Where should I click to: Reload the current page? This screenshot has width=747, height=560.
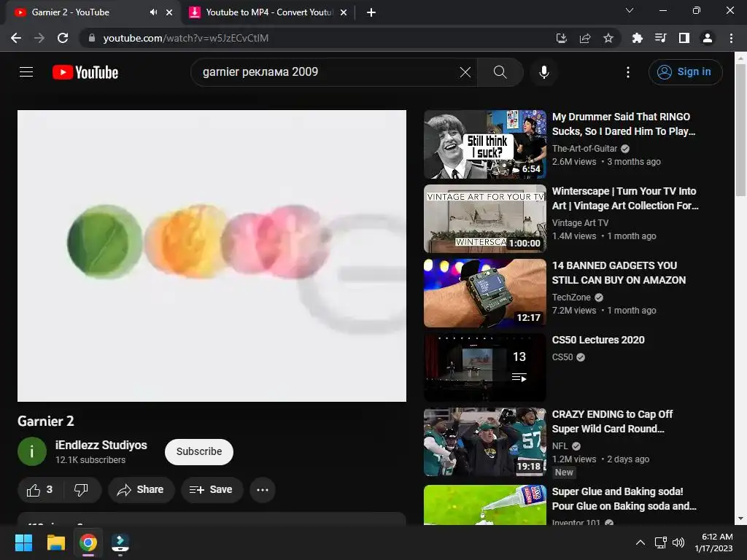click(63, 38)
